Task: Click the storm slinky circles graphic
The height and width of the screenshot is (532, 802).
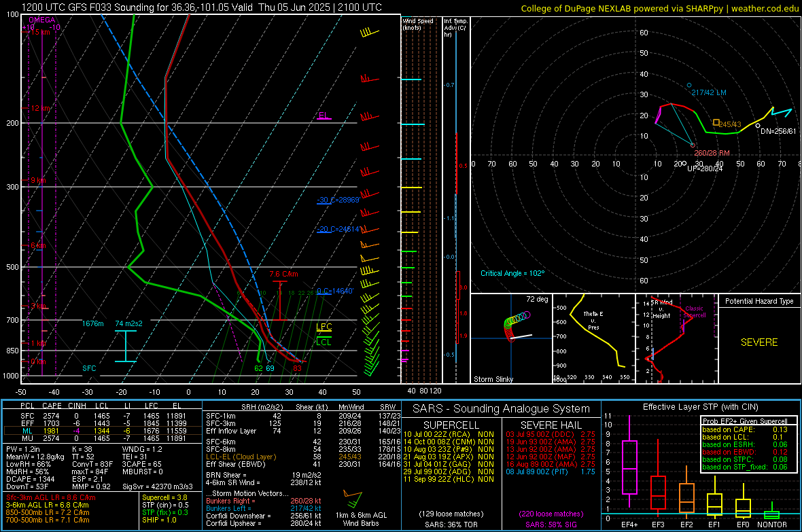Action: (x=517, y=325)
